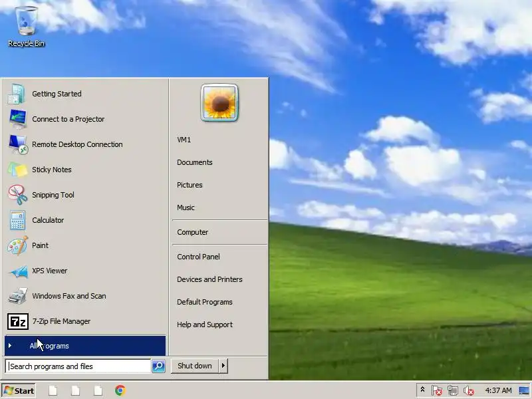This screenshot has width=532, height=399.
Task: Click the 4:37 AM clock
Action: point(498,390)
